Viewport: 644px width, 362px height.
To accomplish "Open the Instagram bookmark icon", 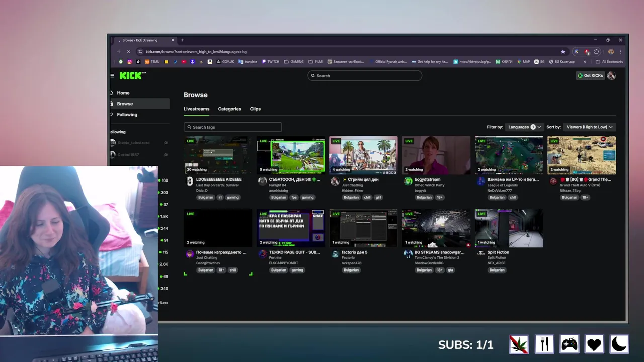I will point(129,62).
